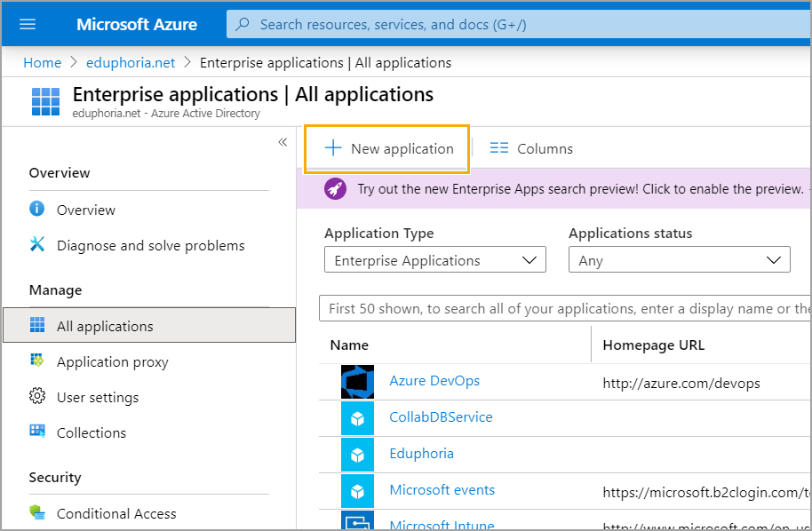The image size is (812, 531).
Task: Click the All applications grid icon
Action: [37, 324]
